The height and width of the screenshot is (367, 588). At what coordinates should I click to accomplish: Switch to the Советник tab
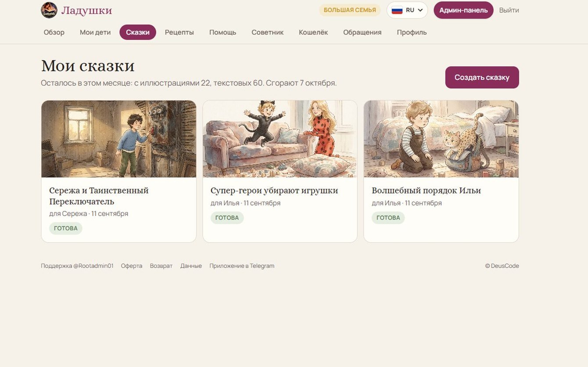tap(268, 32)
